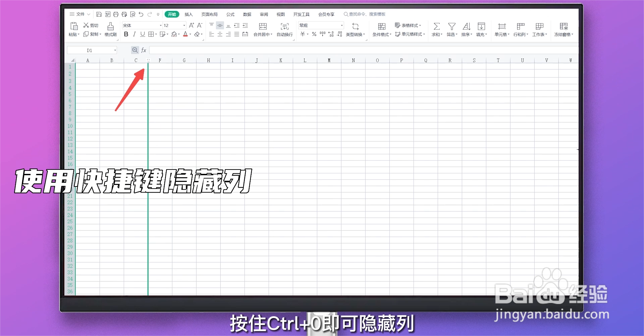Screen dimensions: 644x336
Task: Click Rows and Columns (行和列) button
Action: (521, 29)
